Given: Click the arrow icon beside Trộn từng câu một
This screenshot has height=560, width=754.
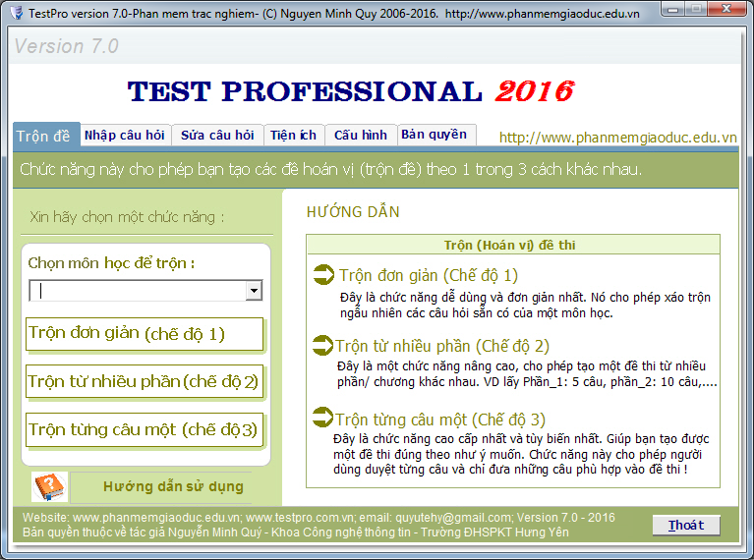Looking at the screenshot, I should [x=322, y=417].
